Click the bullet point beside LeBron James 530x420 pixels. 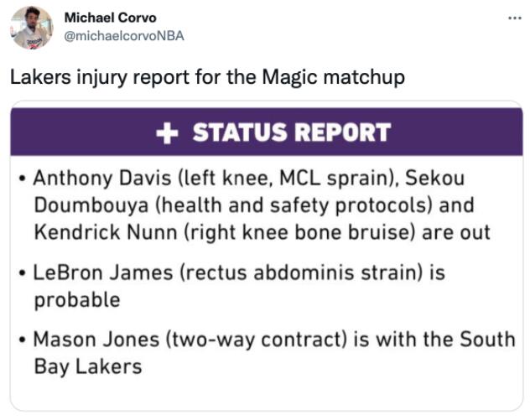tap(23, 272)
